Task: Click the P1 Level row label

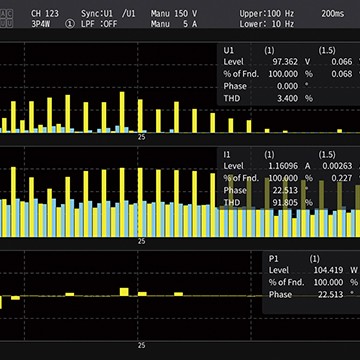Action: (x=279, y=270)
